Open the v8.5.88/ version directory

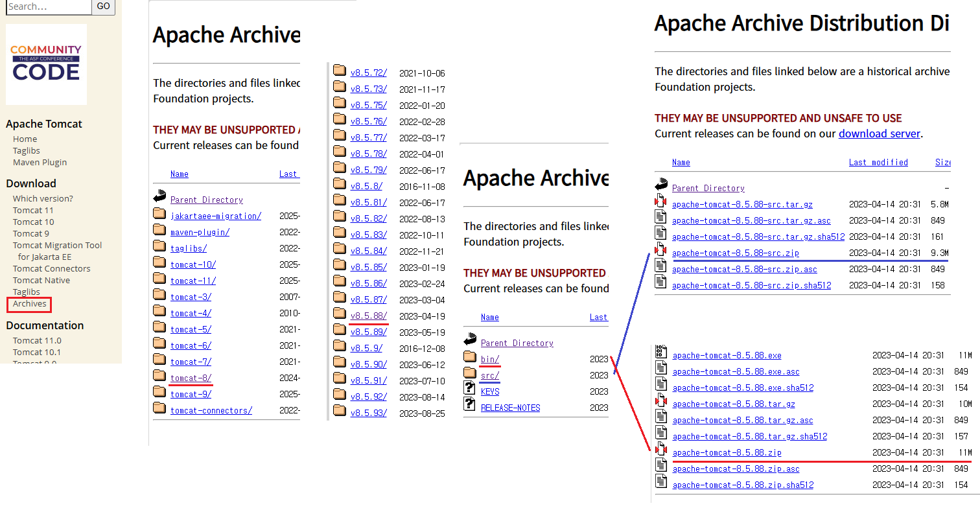369,316
